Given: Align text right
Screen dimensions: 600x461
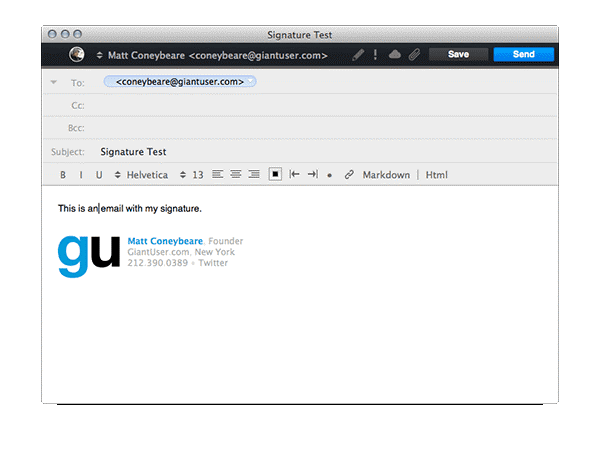Looking at the screenshot, I should pos(254,174).
